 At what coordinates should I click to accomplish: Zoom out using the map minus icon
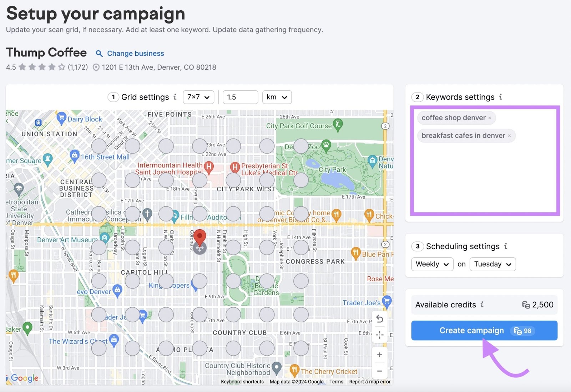pyautogui.click(x=379, y=371)
